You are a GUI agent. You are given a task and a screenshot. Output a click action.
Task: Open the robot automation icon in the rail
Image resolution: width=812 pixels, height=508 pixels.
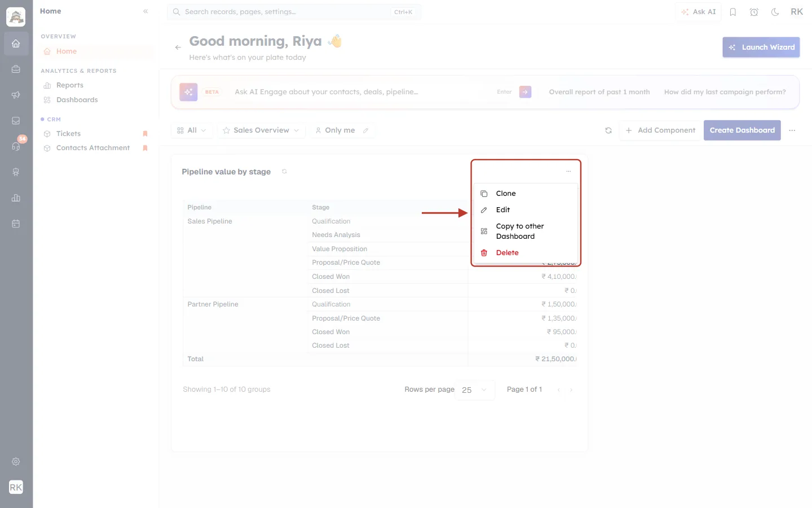[x=16, y=172]
